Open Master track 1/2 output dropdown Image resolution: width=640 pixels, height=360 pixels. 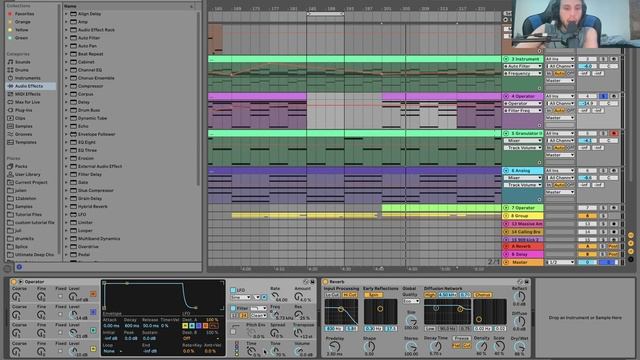560,262
